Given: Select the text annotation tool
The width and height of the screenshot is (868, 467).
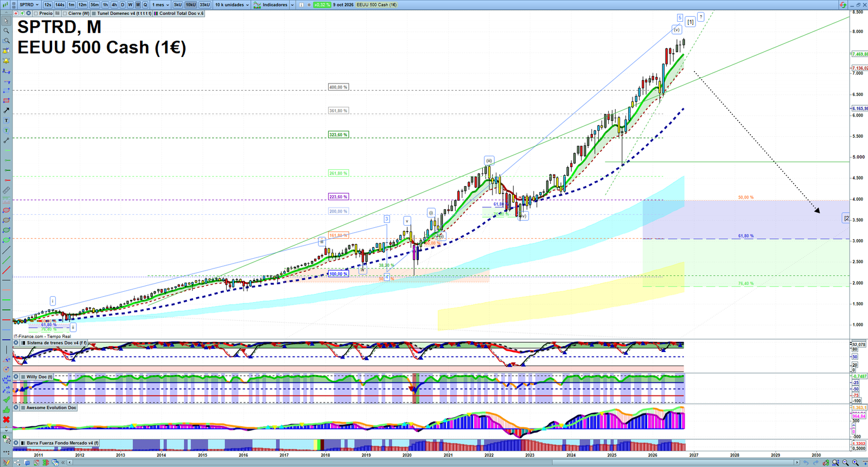Looking at the screenshot, I should click(7, 120).
